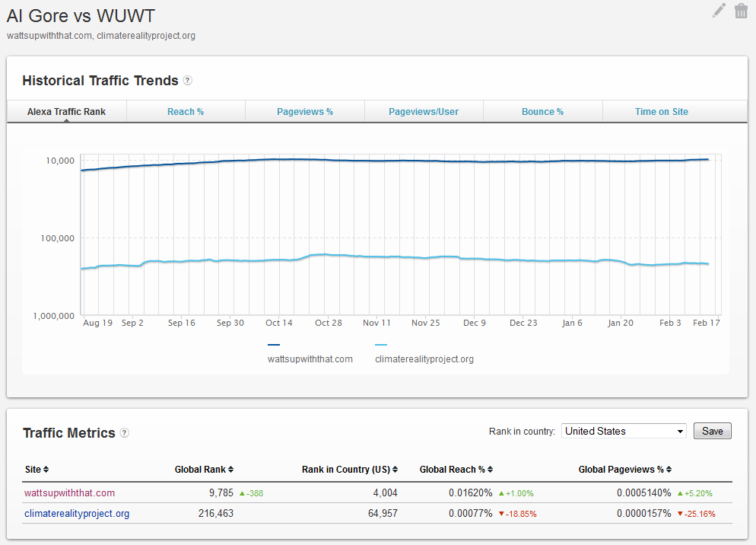Select the Bounce % tab

pos(542,111)
